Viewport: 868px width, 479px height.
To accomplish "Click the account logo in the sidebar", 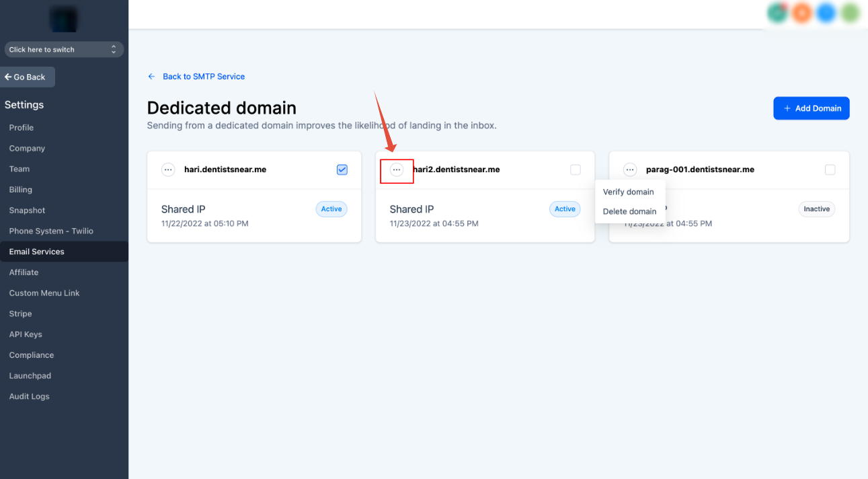I will click(64, 19).
